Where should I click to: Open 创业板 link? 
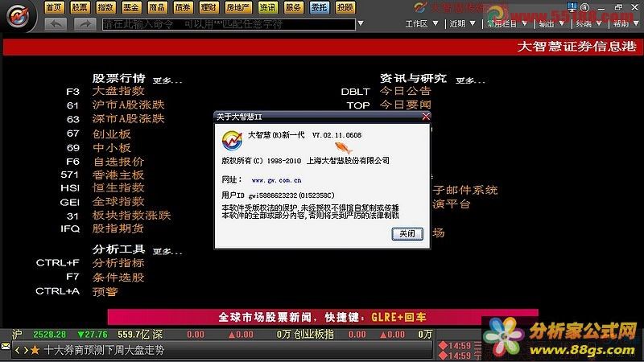112,134
